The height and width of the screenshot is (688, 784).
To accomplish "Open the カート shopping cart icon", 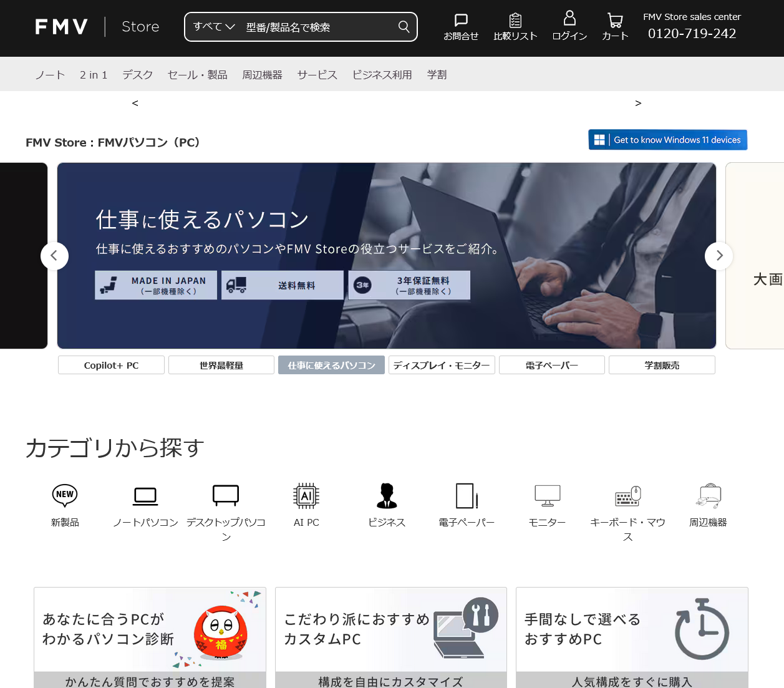I will [615, 27].
